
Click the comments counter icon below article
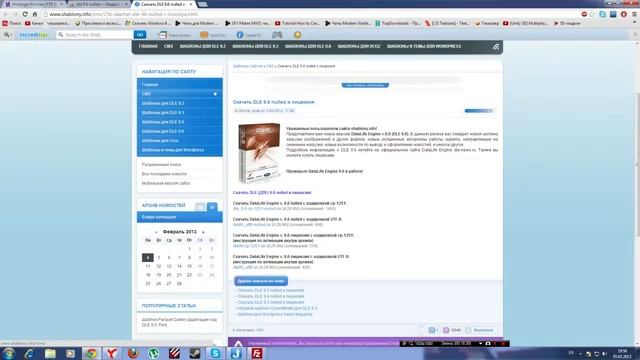431,330
